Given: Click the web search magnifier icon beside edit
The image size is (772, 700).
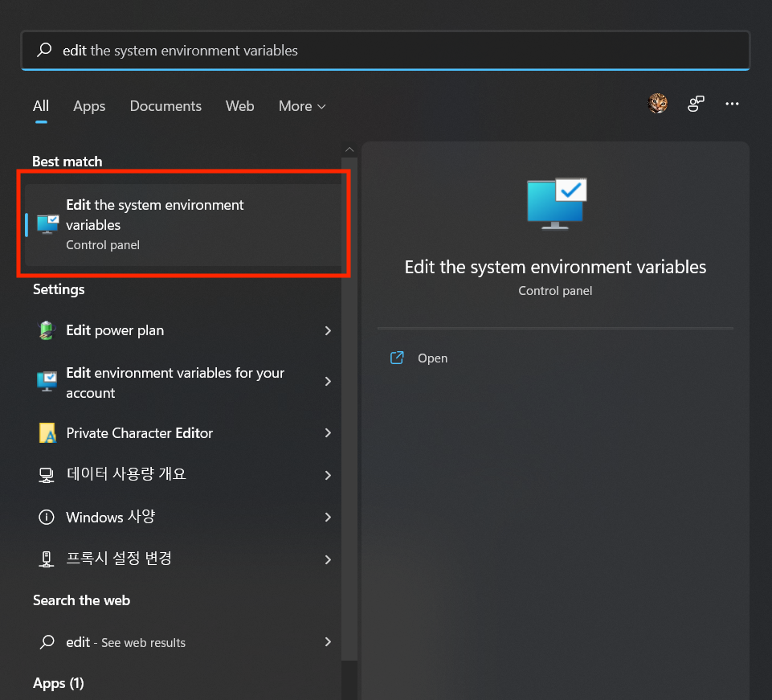Looking at the screenshot, I should point(47,641).
